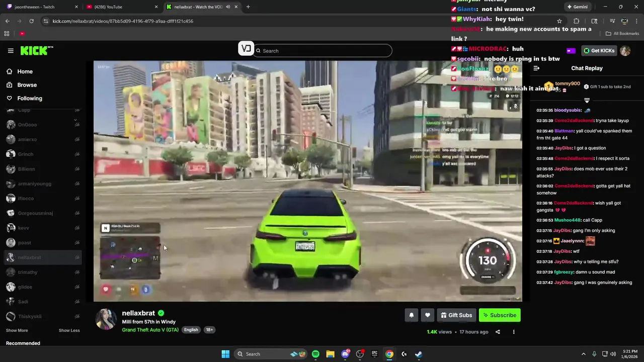Select the nellaxbrat Kick browser tab
The width and height of the screenshot is (644, 362).
(202, 7)
